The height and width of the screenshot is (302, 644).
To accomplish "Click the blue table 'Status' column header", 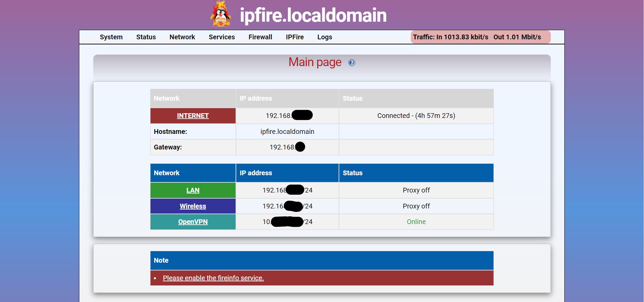I will (x=416, y=173).
